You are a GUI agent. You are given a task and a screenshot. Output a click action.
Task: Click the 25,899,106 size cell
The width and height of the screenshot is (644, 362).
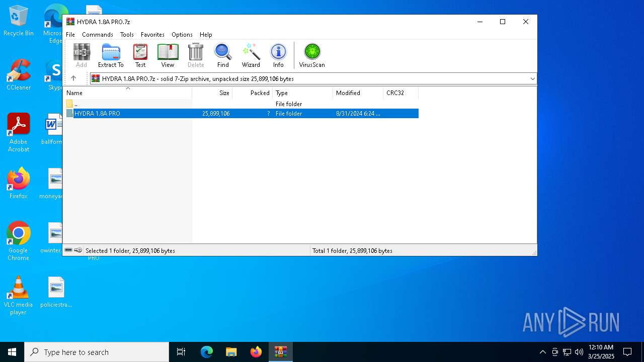216,114
